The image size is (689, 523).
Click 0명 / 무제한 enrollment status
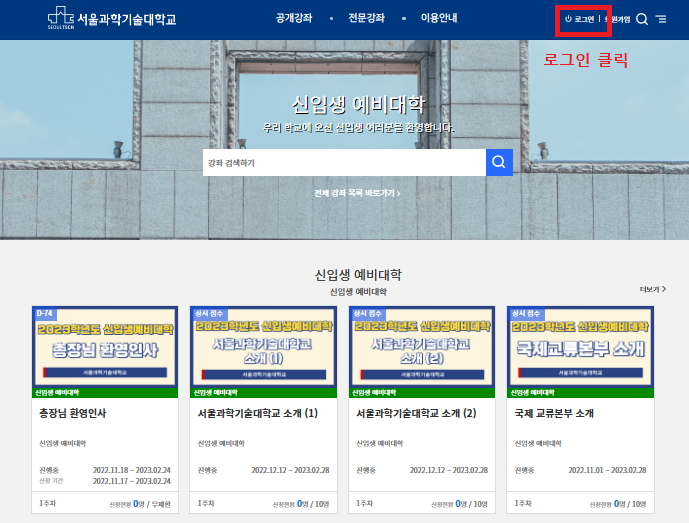click(152, 504)
